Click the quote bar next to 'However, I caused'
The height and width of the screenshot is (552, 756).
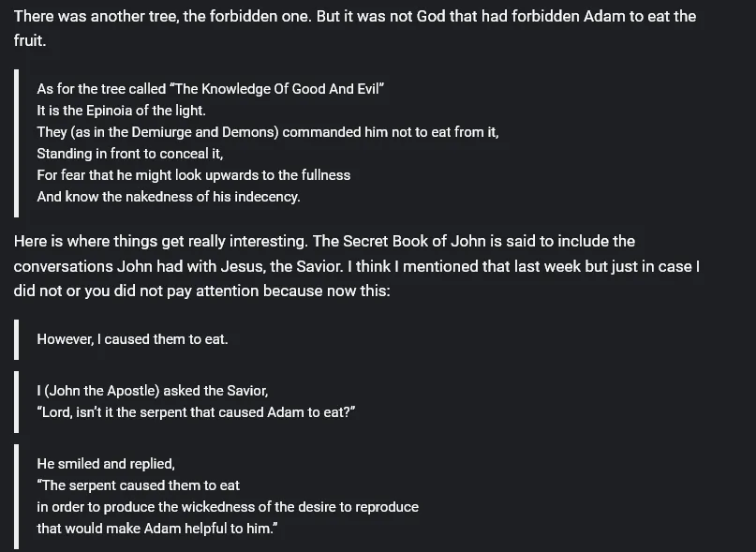(16, 339)
